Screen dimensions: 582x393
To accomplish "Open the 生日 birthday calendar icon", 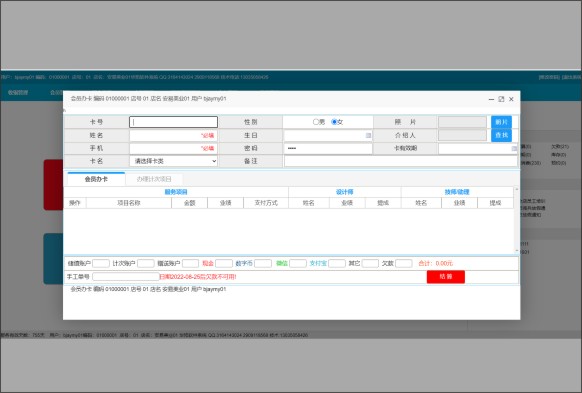I will (368, 135).
